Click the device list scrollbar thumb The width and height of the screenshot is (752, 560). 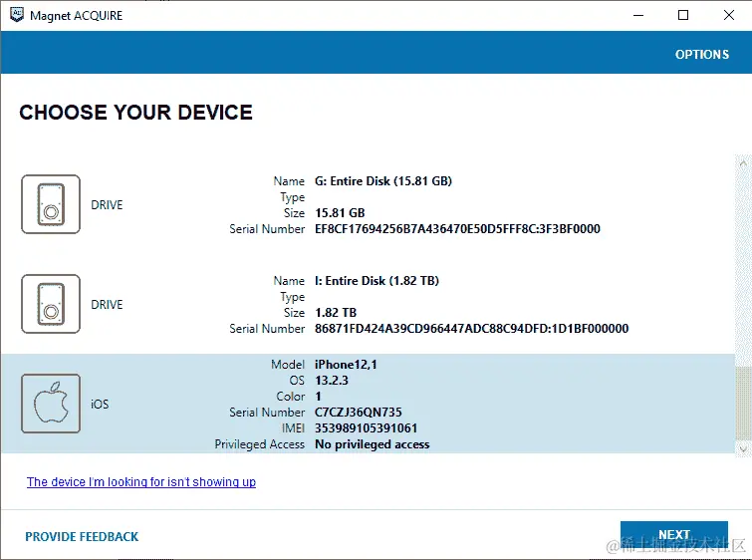743,404
